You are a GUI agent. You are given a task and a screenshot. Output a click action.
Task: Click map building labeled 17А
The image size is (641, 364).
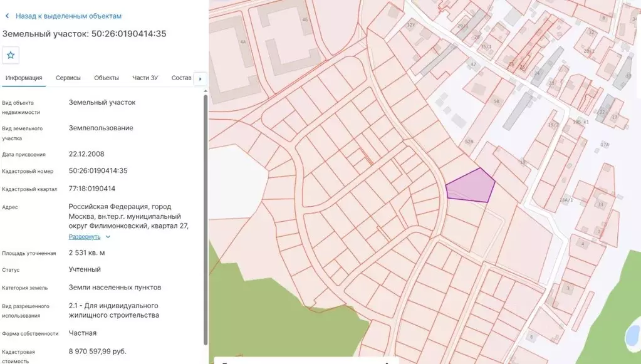(x=605, y=145)
